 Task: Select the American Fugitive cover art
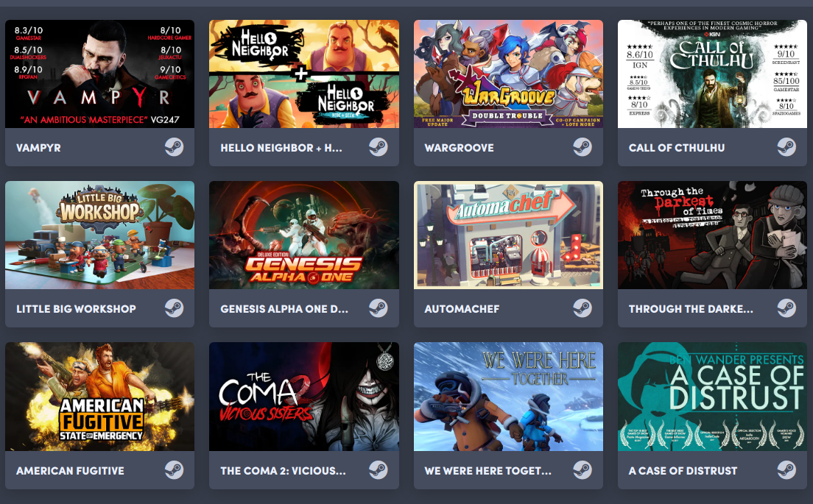click(99, 397)
